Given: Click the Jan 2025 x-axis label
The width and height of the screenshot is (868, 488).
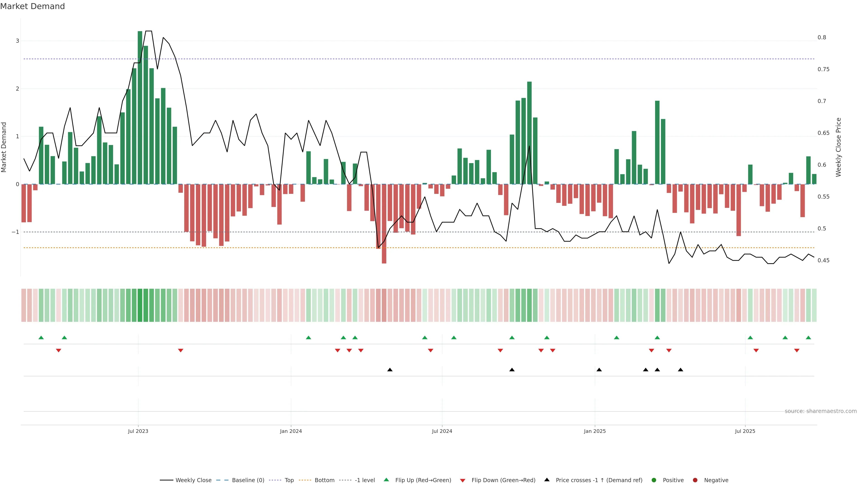Looking at the screenshot, I should (595, 431).
